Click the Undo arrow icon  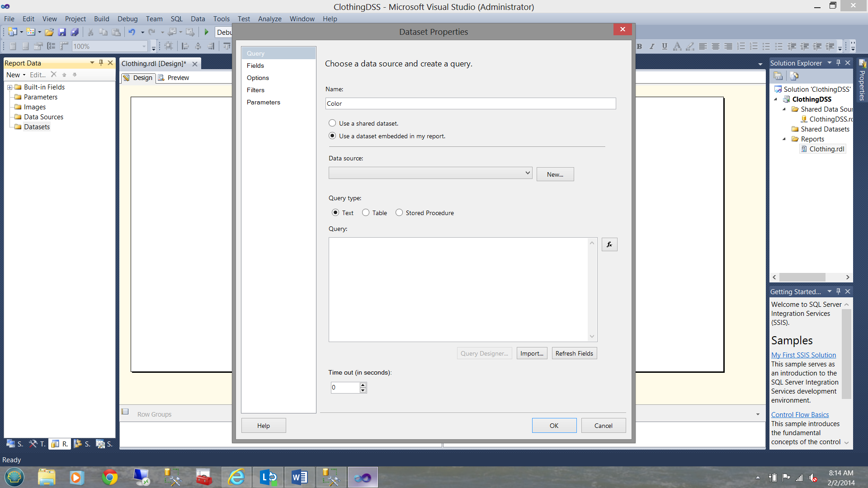[132, 32]
